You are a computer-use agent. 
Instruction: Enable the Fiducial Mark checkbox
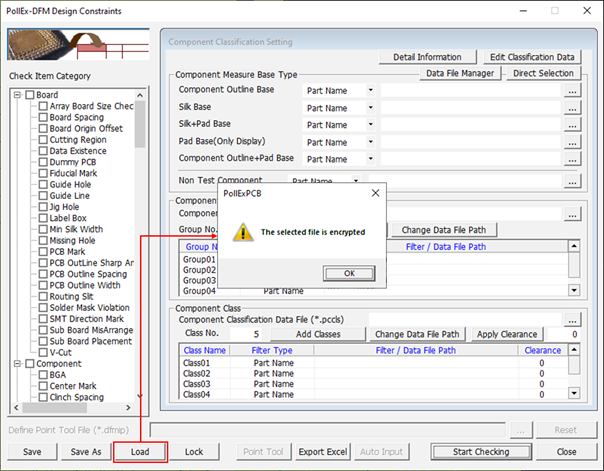[43, 172]
